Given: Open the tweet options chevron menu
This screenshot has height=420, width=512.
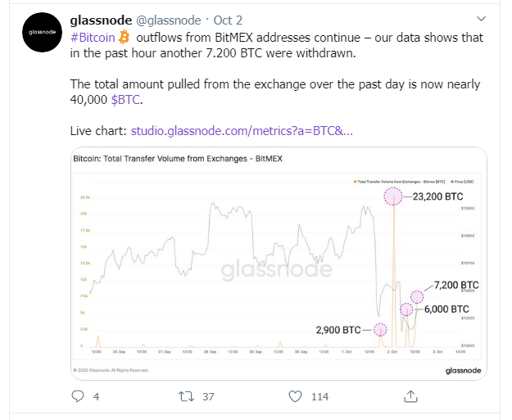Looking at the screenshot, I should (x=480, y=18).
